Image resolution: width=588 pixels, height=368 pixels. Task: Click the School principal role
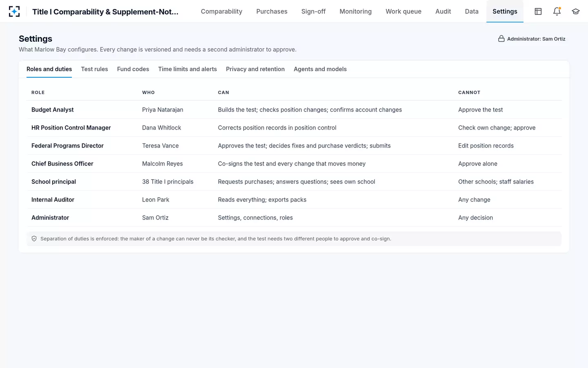tap(53, 182)
